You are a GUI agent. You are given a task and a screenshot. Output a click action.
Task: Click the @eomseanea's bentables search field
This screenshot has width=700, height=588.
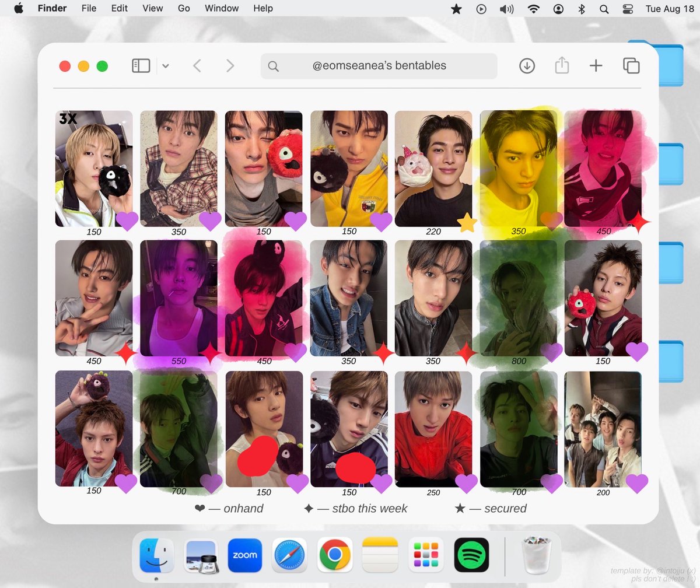[379, 66]
